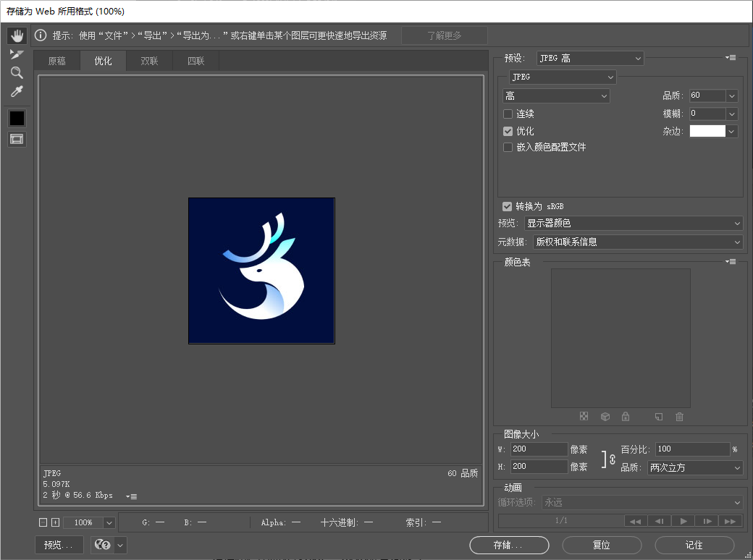Viewport: 753px width, 560px height.
Task: Toggle the 转换为 sRGB checkbox
Action: click(508, 206)
